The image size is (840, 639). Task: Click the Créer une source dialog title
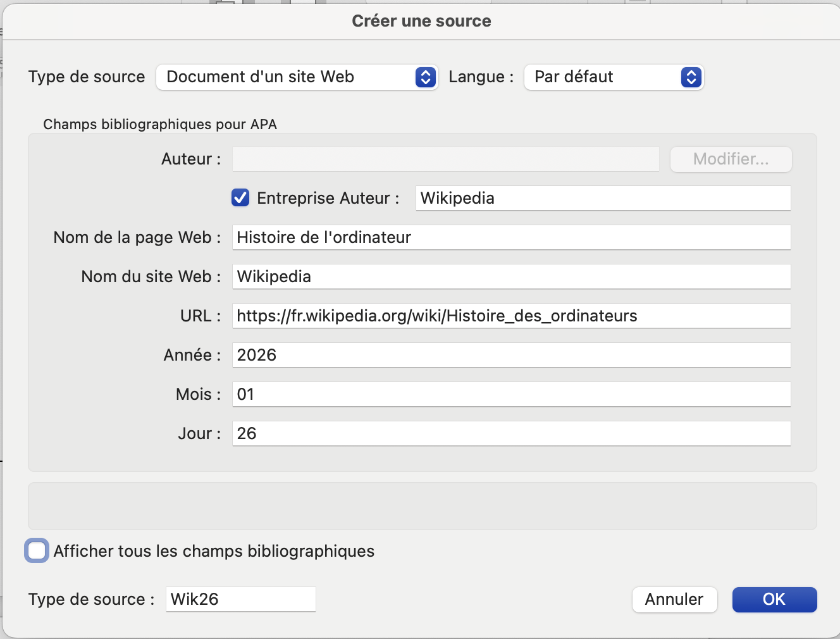point(421,21)
